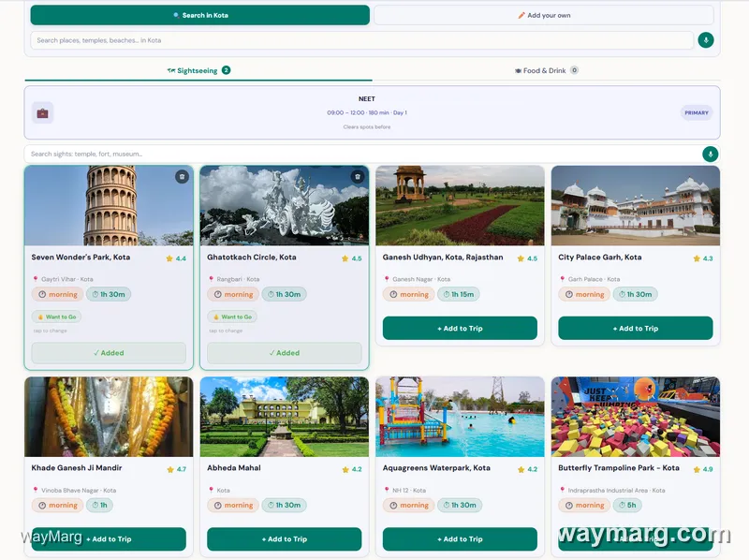Click the briefcase icon on the NEET card
This screenshot has width=749, height=560.
coord(42,113)
